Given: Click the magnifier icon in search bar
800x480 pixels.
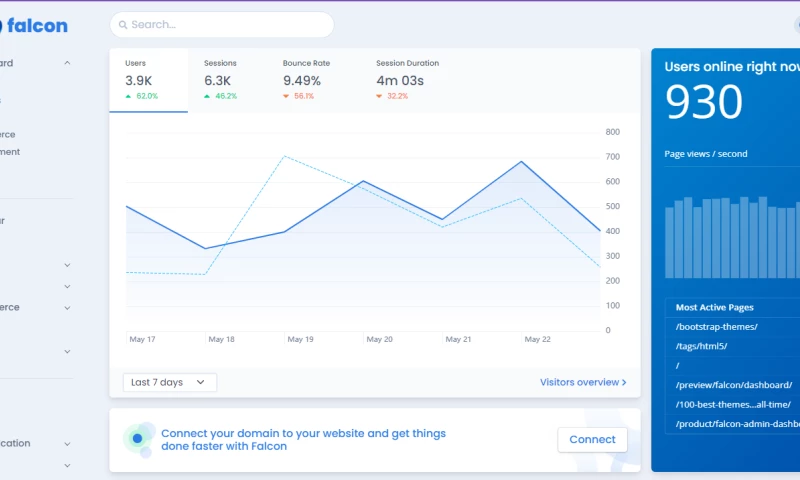Looking at the screenshot, I should 122,25.
